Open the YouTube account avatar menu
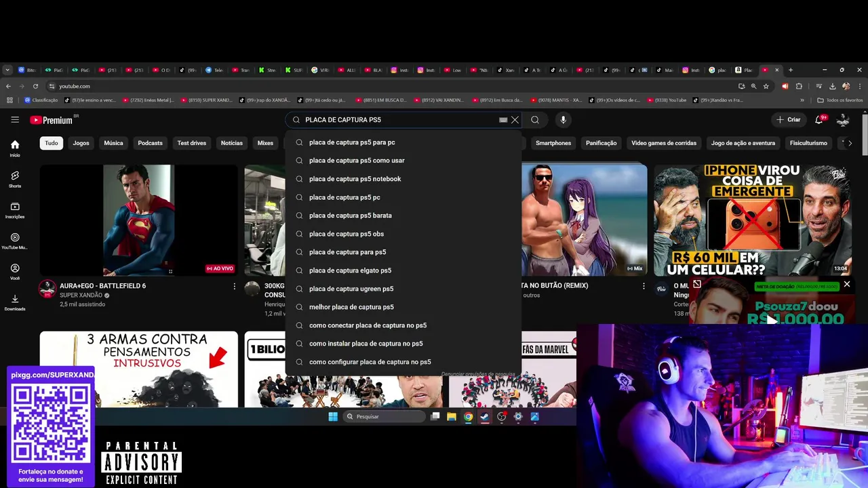Screen dimensions: 868x488 [843, 120]
